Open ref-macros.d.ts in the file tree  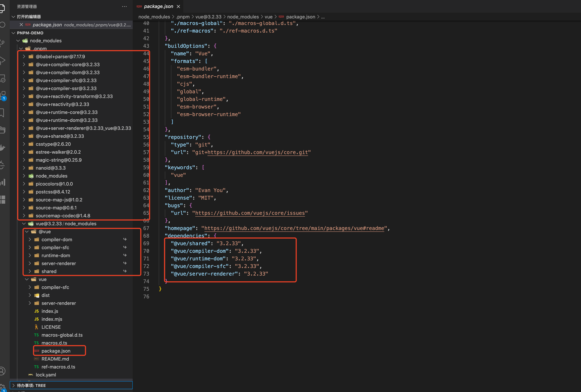coord(58,367)
